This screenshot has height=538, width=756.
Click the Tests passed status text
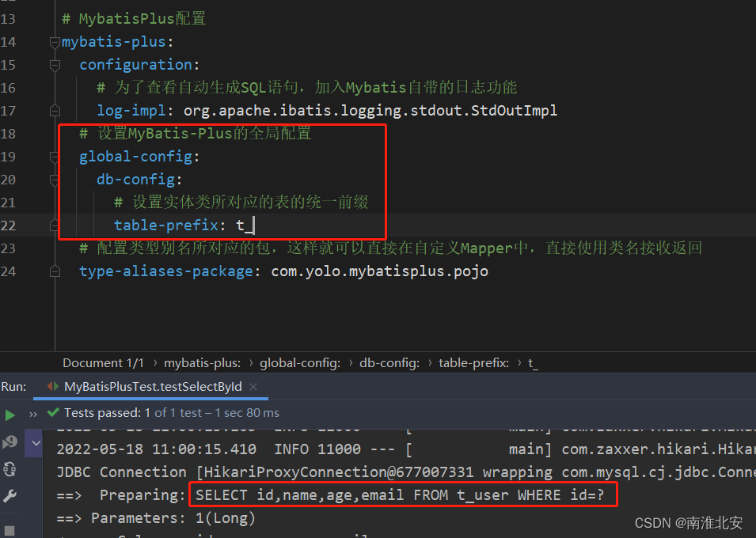coord(172,413)
